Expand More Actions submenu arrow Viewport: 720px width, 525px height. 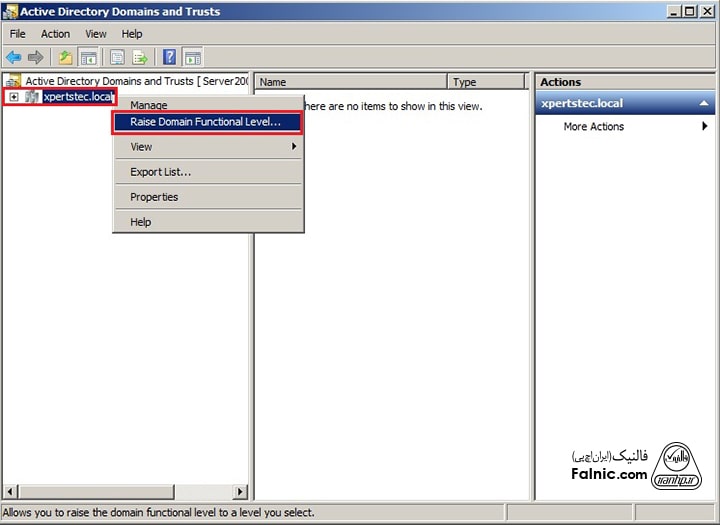tap(704, 127)
